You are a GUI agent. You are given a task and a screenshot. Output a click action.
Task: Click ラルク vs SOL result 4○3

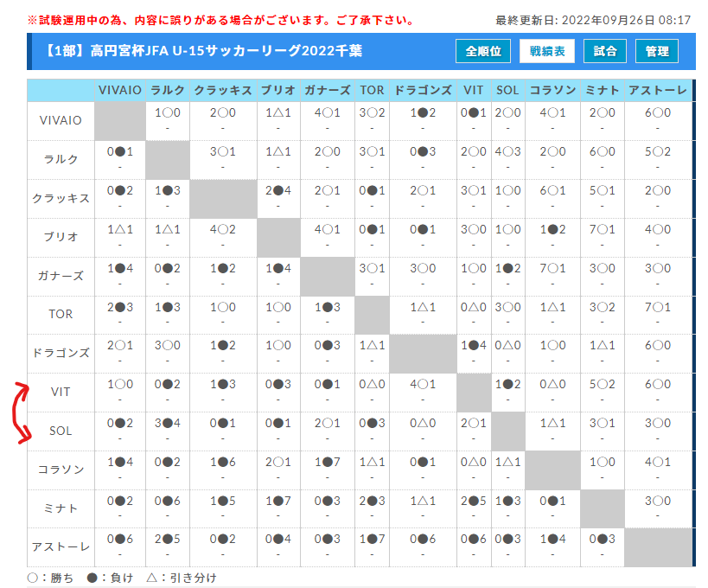click(508, 151)
